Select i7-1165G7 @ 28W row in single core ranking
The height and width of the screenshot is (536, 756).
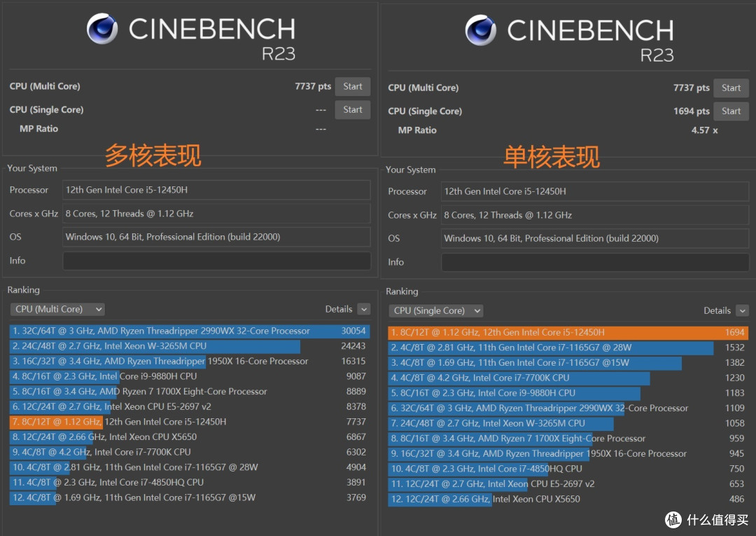(568, 348)
